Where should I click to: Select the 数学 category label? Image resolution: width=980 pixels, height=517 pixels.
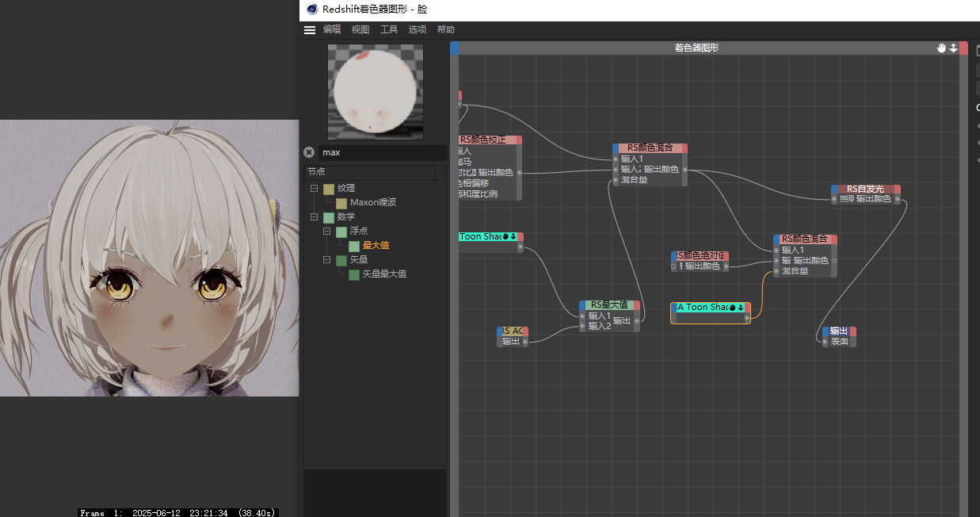346,217
